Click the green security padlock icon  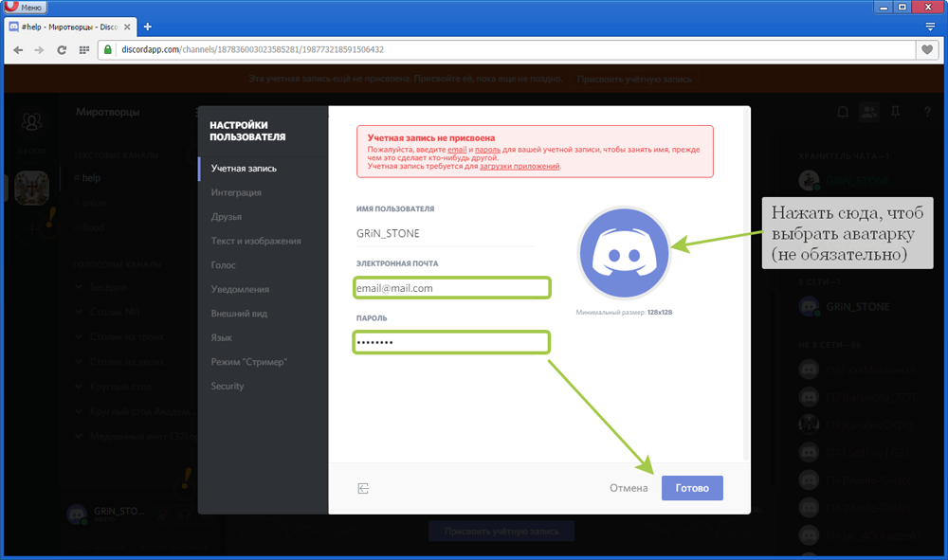(x=108, y=49)
